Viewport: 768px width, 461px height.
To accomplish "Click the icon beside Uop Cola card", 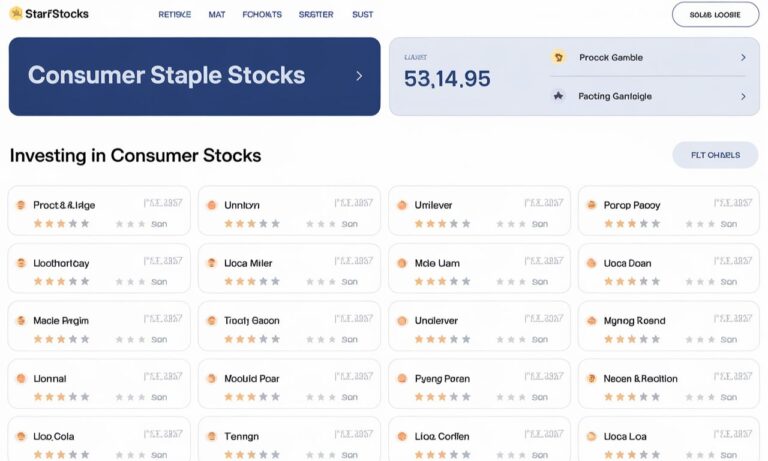I will click(21, 436).
